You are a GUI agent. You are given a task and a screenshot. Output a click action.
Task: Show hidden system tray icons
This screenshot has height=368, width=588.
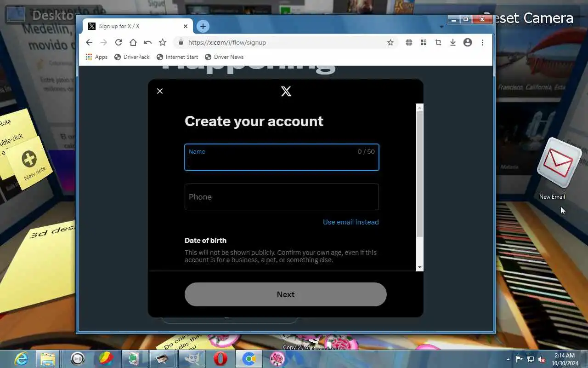(508, 359)
